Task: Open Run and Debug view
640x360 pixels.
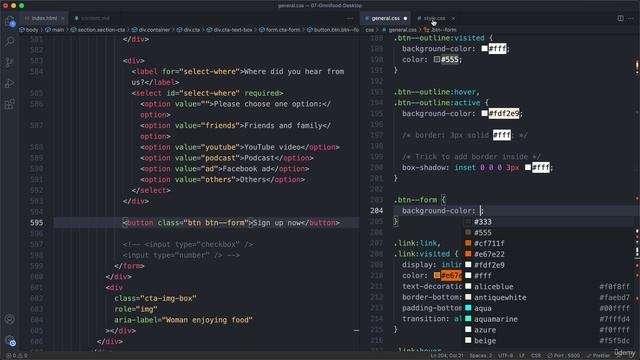Action: click(10, 83)
